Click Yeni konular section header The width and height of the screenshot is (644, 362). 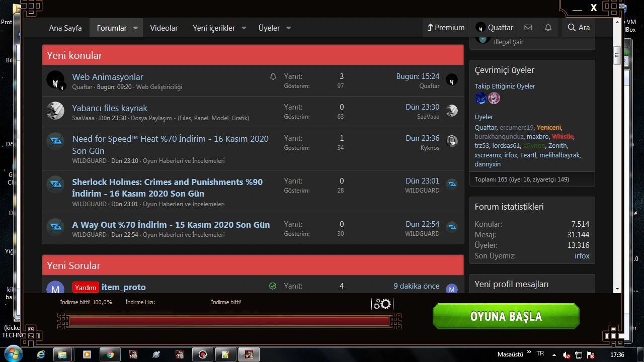pos(253,55)
